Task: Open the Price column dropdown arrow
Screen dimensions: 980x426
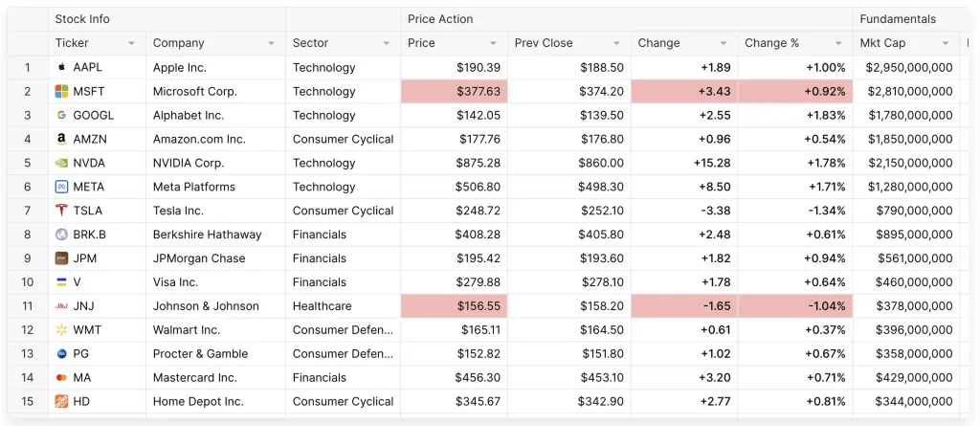Action: pyautogui.click(x=494, y=44)
